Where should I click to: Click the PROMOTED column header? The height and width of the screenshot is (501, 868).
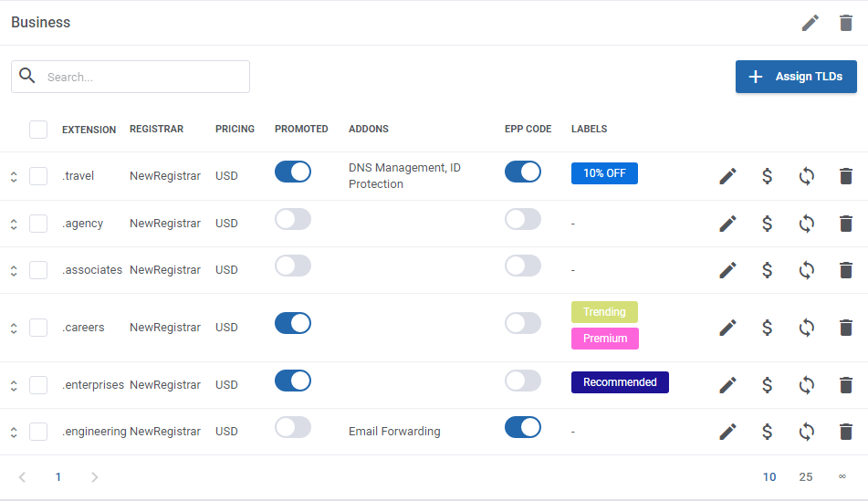click(x=301, y=129)
